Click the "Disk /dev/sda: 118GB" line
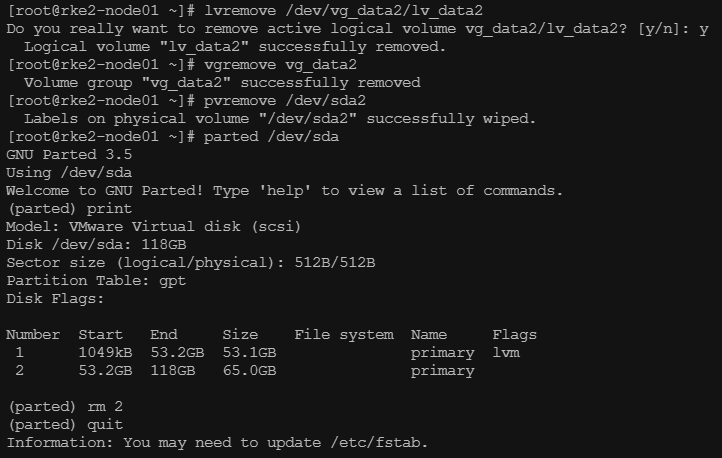Image resolution: width=722 pixels, height=458 pixels. click(x=96, y=245)
